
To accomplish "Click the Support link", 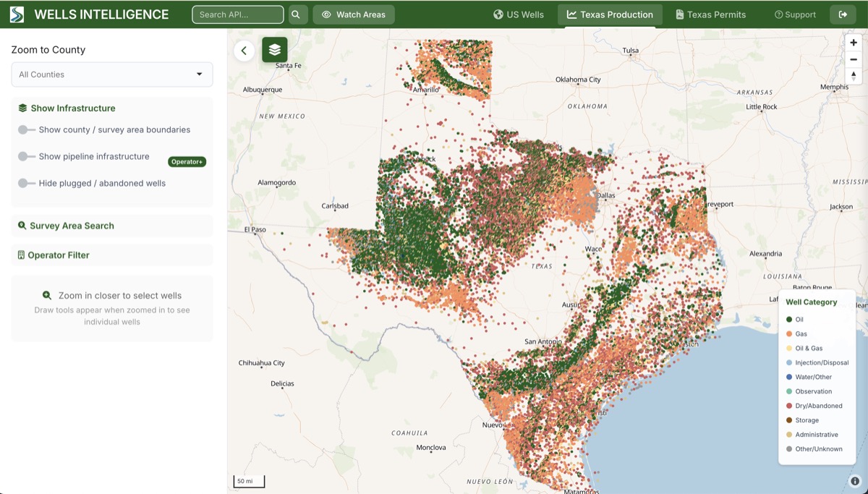I will pyautogui.click(x=796, y=14).
